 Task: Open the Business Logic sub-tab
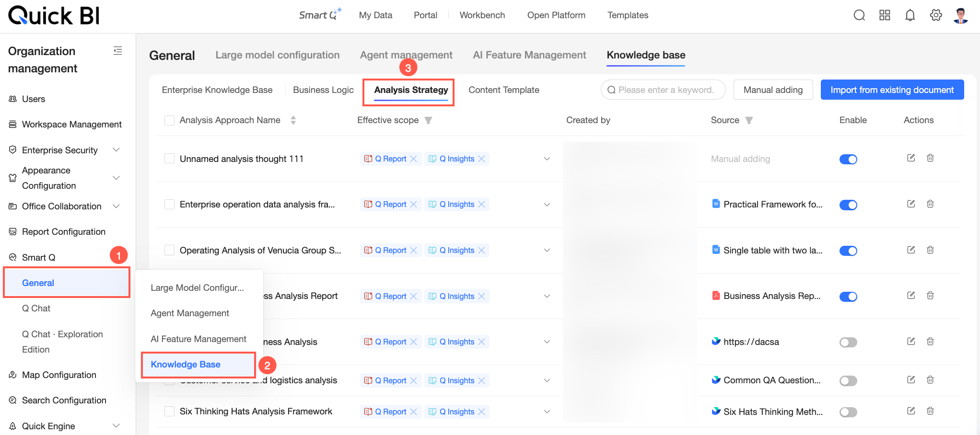point(323,90)
